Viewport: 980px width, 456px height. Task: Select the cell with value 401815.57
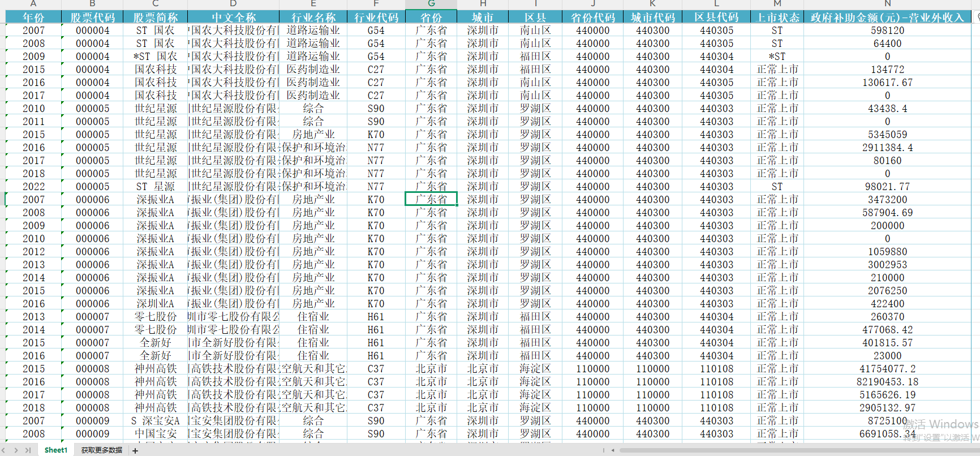point(887,343)
